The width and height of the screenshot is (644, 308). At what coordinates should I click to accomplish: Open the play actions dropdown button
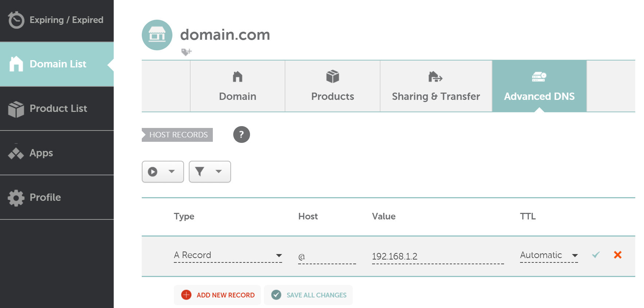pyautogui.click(x=163, y=172)
